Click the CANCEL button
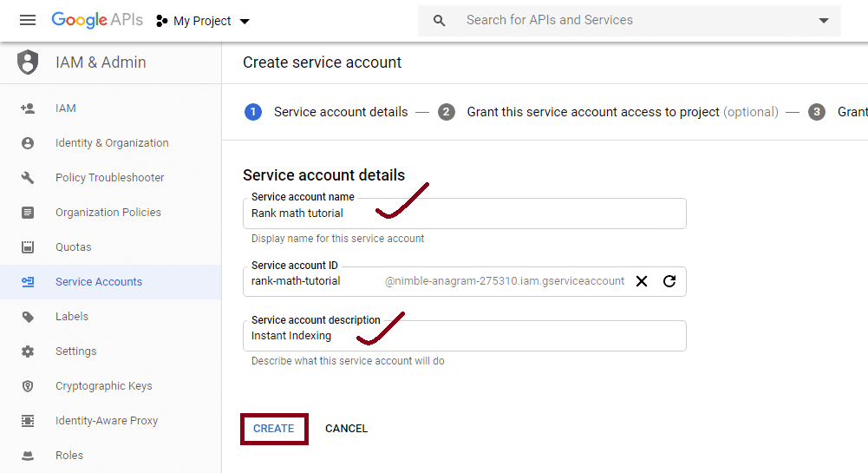Image resolution: width=868 pixels, height=473 pixels. [347, 429]
